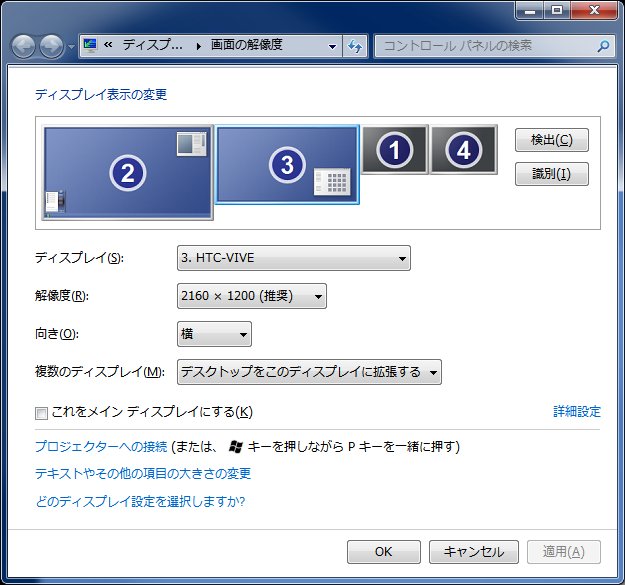Screen dimensions: 625x585
Task: Go forward with the Forward arrow button
Action: (x=52, y=46)
